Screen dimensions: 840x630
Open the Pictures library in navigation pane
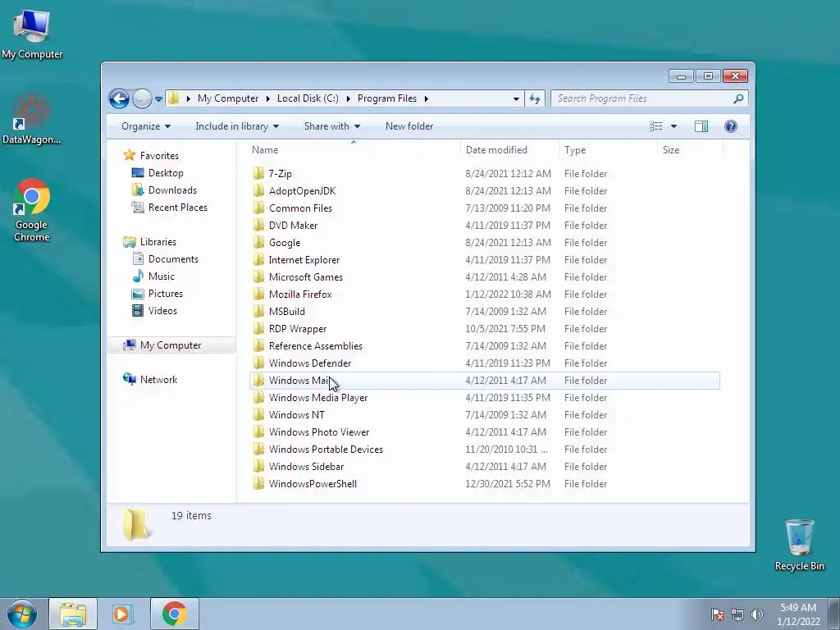click(166, 294)
